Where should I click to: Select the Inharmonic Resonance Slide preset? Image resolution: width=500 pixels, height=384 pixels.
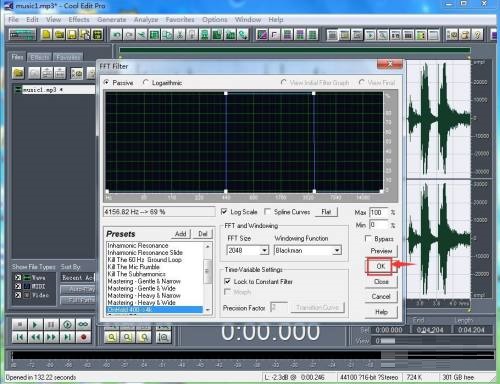145,253
